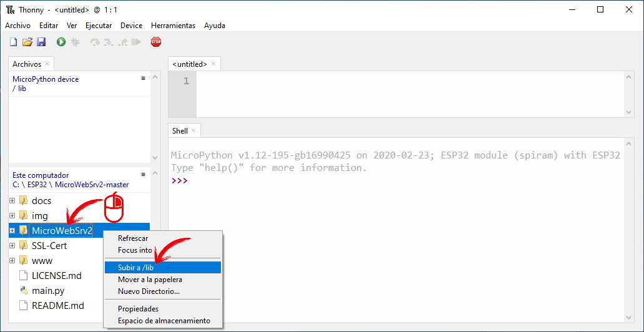Click Este computador header link

point(41,175)
